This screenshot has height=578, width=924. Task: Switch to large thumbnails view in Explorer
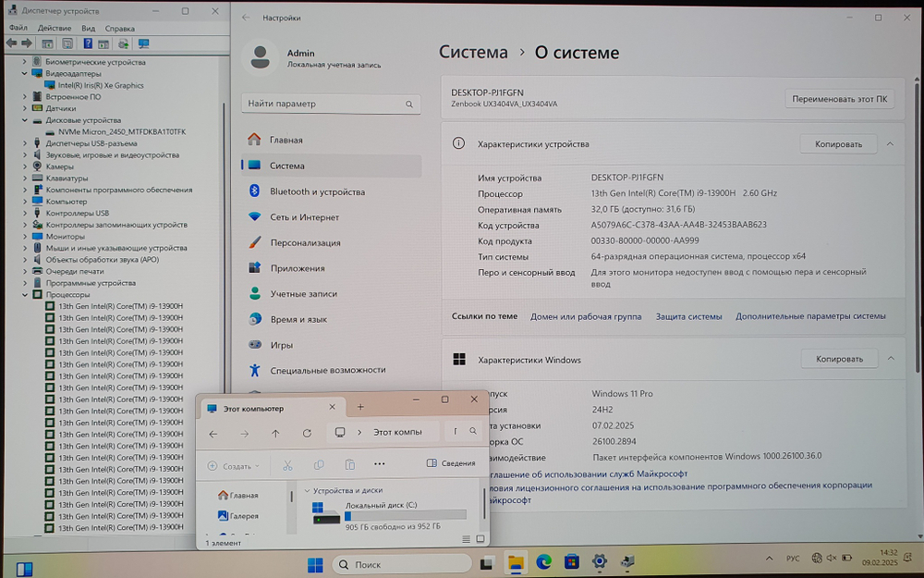479,537
